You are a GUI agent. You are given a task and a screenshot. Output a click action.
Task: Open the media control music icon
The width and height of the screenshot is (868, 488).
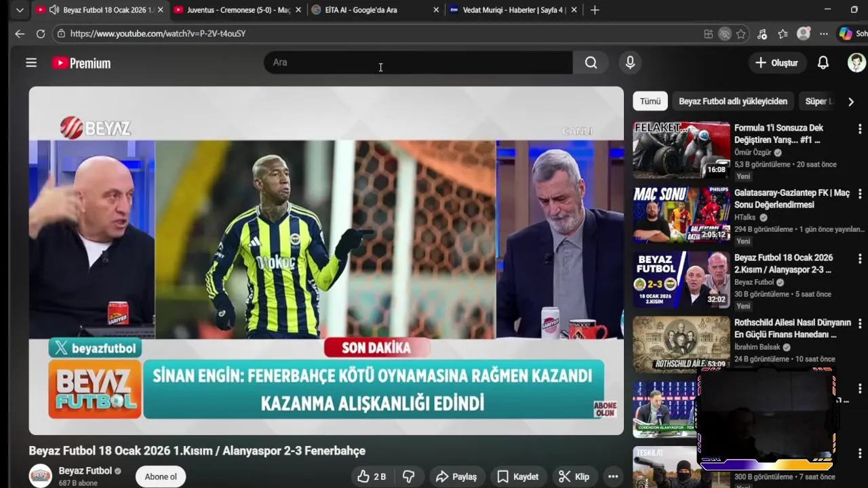[x=762, y=34]
